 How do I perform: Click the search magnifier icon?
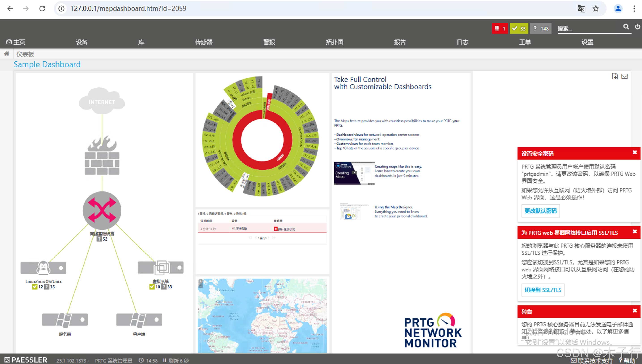[x=626, y=27]
